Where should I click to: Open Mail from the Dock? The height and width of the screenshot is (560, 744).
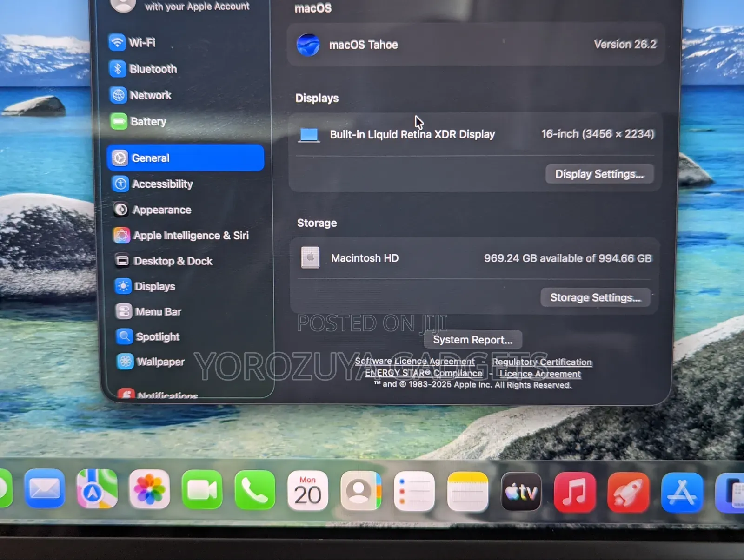pos(45,489)
